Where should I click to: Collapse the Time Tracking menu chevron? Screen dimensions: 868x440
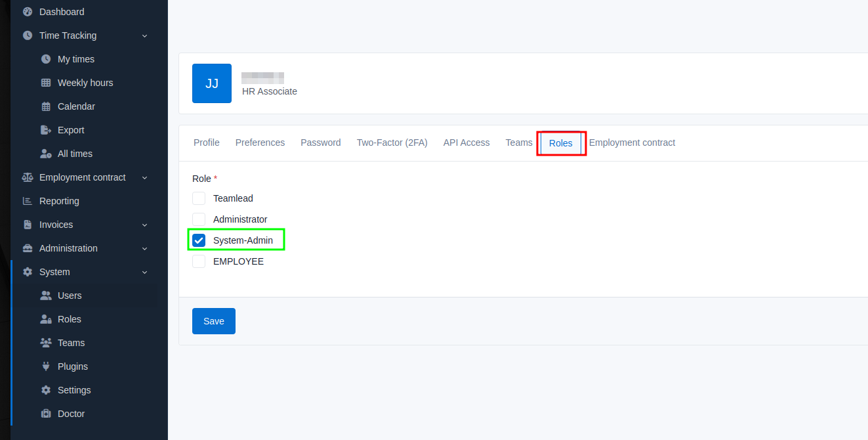click(x=145, y=35)
